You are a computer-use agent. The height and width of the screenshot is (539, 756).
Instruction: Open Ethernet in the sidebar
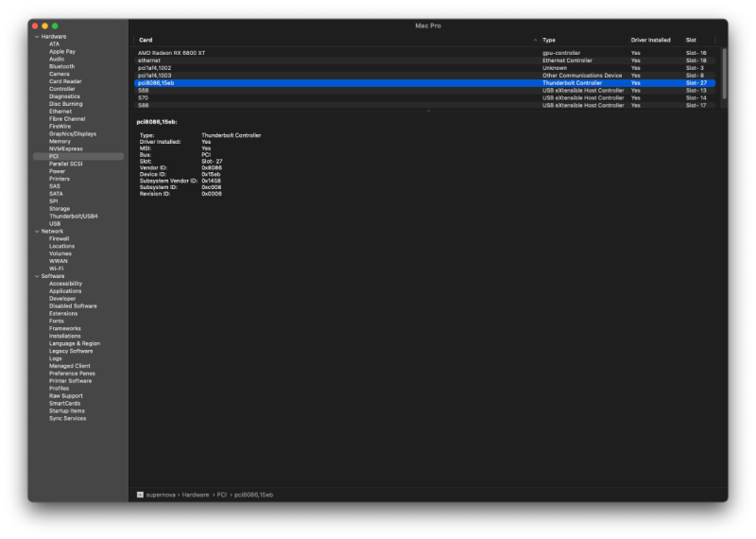(60, 112)
